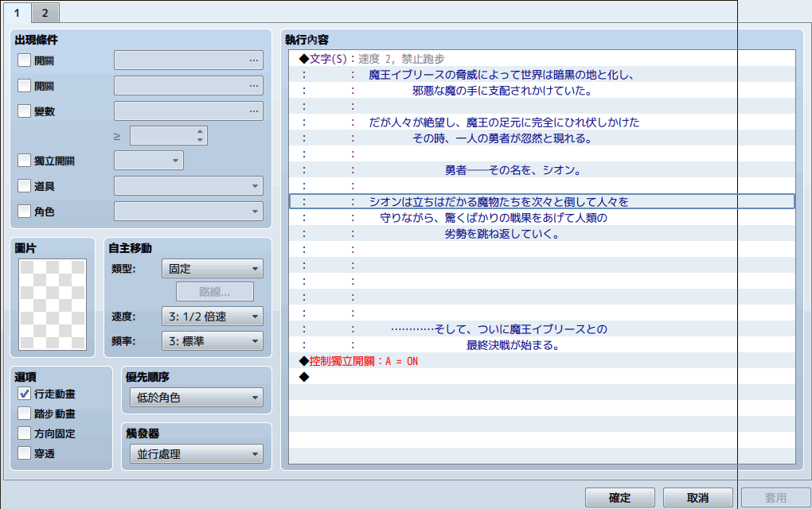Viewport: 812px width, 509px height.
Task: Select the line その時、一人の勇者が忽然と現れる
Action: (x=541, y=138)
